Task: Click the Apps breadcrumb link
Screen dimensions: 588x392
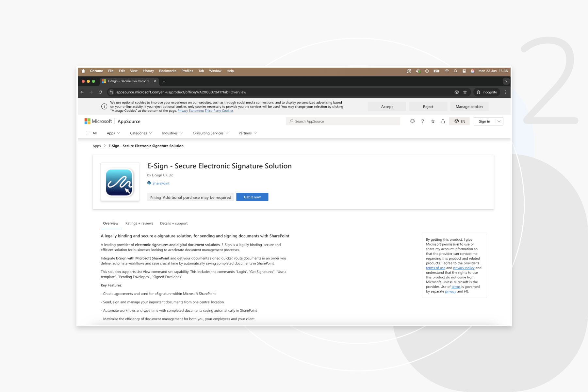Action: 97,146
